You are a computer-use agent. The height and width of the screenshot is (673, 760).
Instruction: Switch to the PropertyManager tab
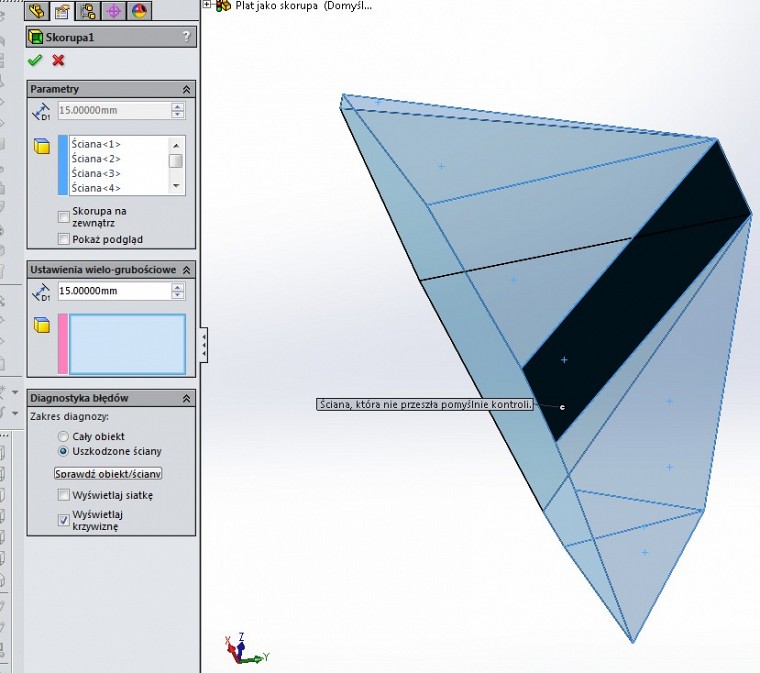(62, 12)
